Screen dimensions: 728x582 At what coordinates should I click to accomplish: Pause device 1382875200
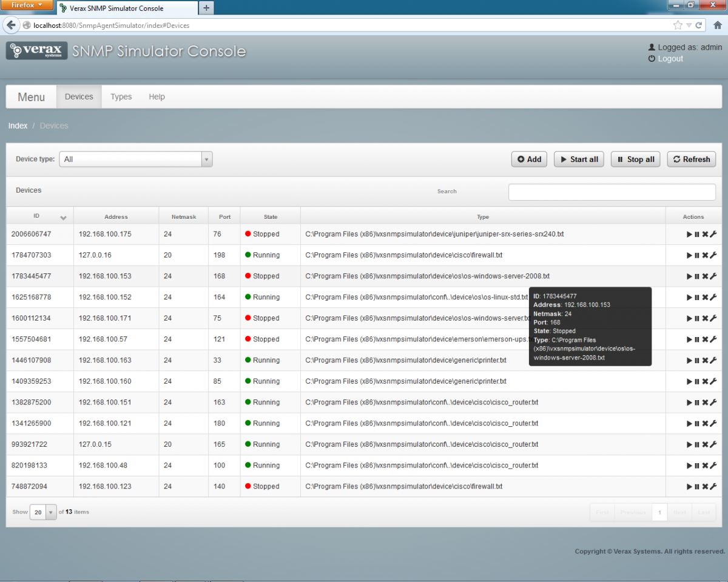pos(697,403)
